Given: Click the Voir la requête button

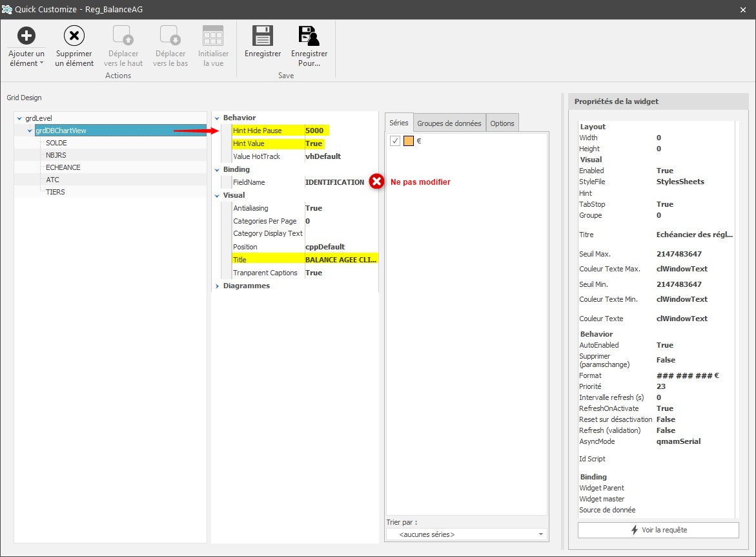Looking at the screenshot, I should [658, 530].
